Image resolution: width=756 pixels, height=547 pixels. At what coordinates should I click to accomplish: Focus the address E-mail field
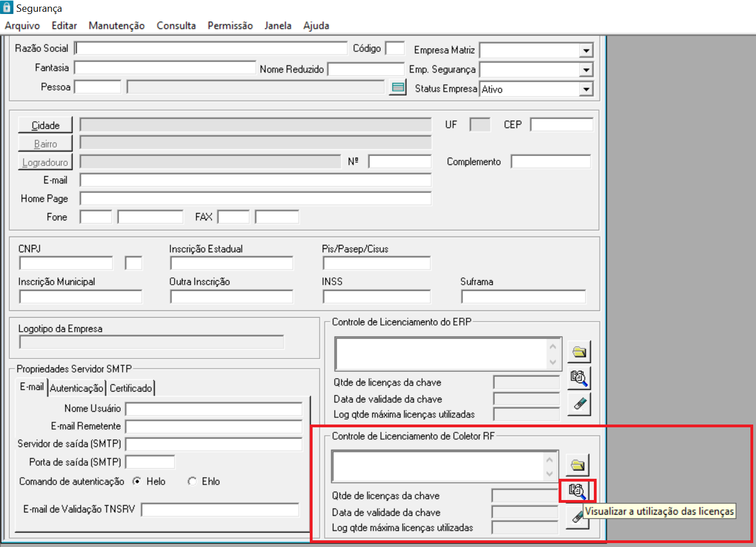click(x=256, y=180)
